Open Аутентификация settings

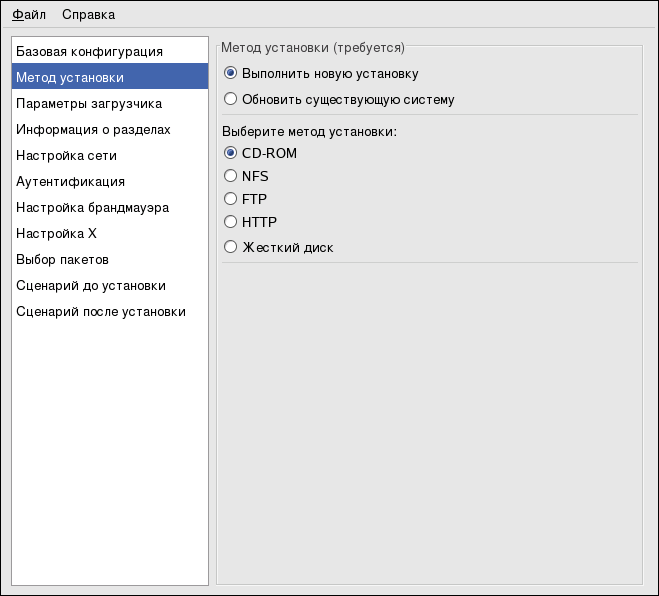click(x=70, y=181)
